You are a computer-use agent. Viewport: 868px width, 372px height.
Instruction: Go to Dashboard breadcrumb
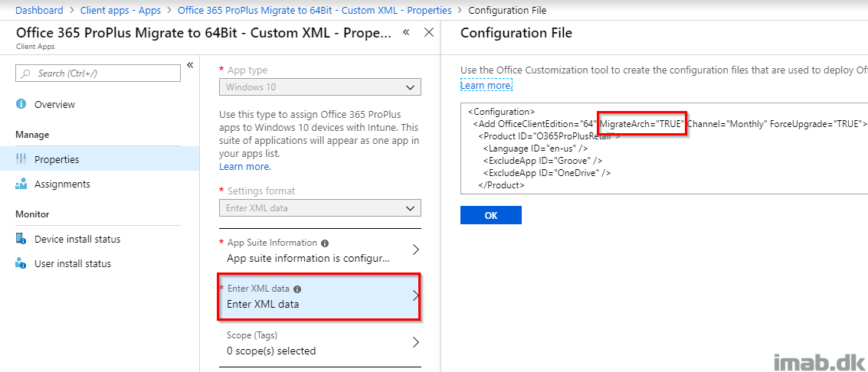tap(39, 11)
